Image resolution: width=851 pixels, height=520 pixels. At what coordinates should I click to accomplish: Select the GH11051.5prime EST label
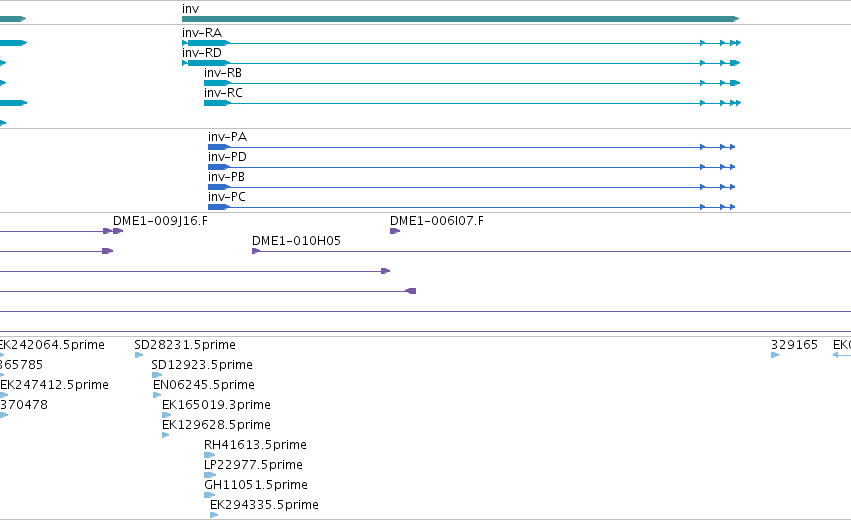coord(256,485)
